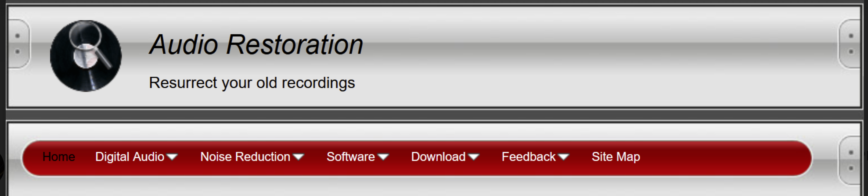Click the Resurrect your old recordings tagline
The image size is (868, 196).
[252, 83]
